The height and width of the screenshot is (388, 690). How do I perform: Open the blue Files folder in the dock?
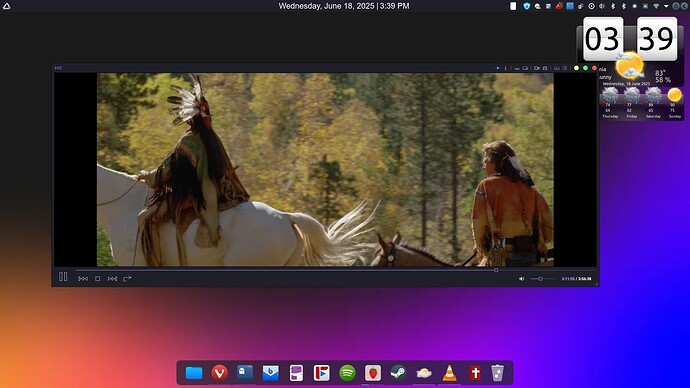coord(194,373)
